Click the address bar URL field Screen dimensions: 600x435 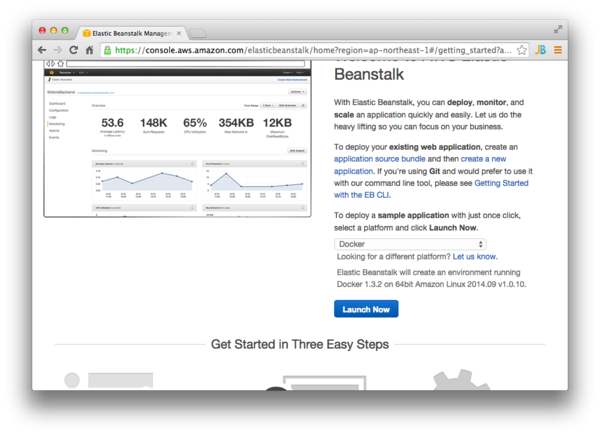[313, 50]
